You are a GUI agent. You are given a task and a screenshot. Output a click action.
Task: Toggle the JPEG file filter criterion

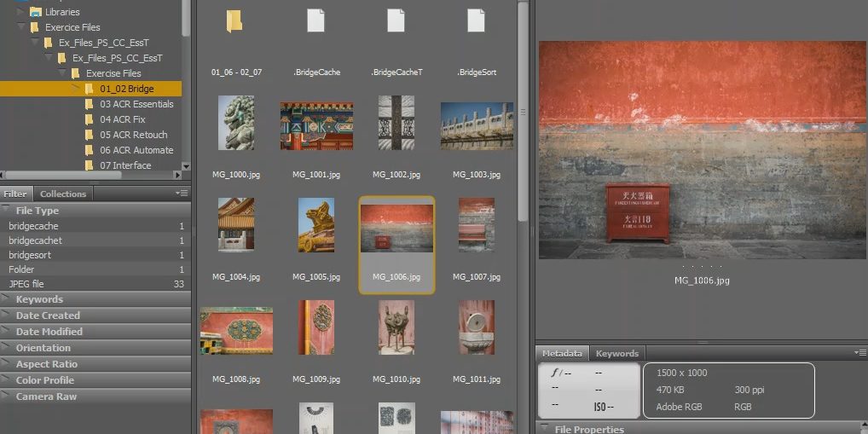click(26, 284)
